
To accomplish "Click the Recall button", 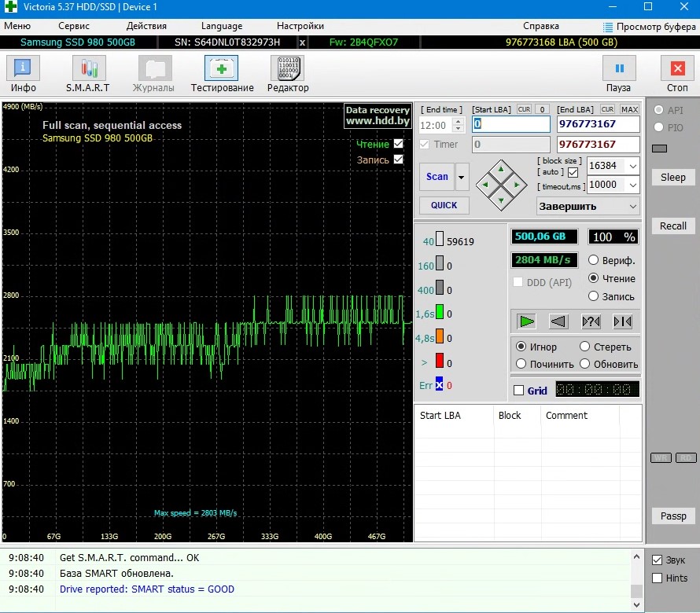I will pyautogui.click(x=672, y=226).
